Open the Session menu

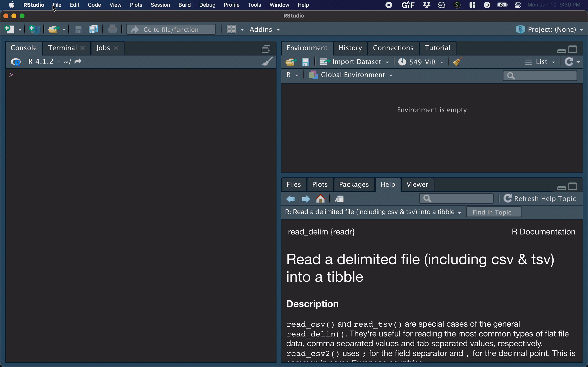coord(160,5)
